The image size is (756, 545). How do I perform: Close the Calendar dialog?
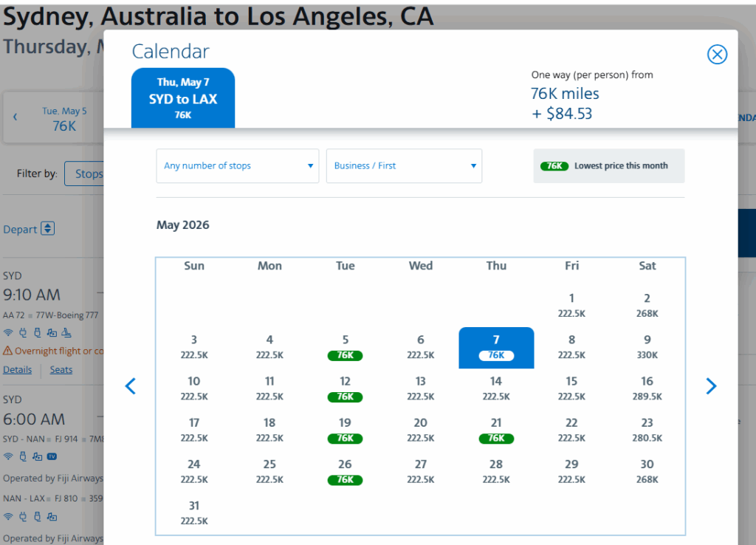click(x=717, y=54)
